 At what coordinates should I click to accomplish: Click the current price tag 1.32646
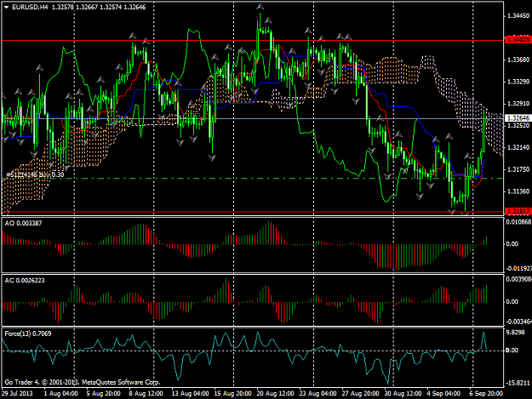(x=518, y=118)
